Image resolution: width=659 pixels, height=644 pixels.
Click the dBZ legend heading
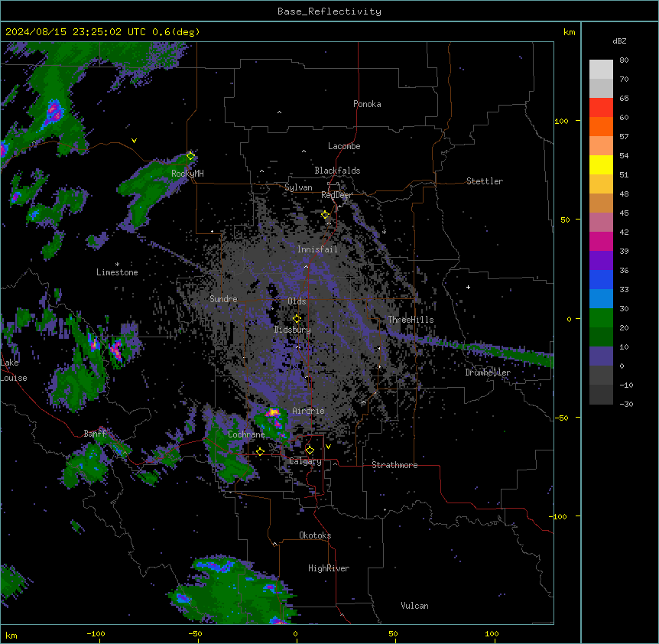[x=619, y=41]
